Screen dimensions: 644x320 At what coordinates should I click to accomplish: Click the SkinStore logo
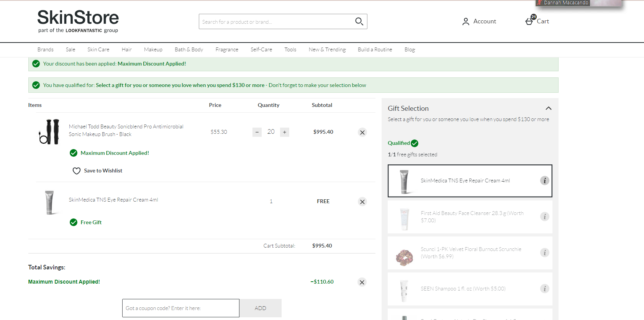tap(78, 21)
